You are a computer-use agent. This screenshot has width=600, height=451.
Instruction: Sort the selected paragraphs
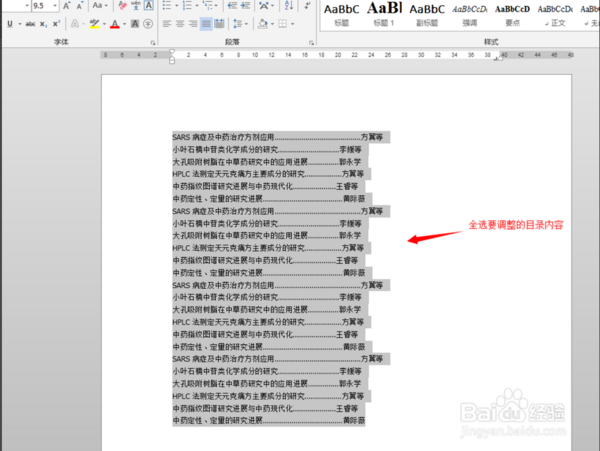pos(289,5)
